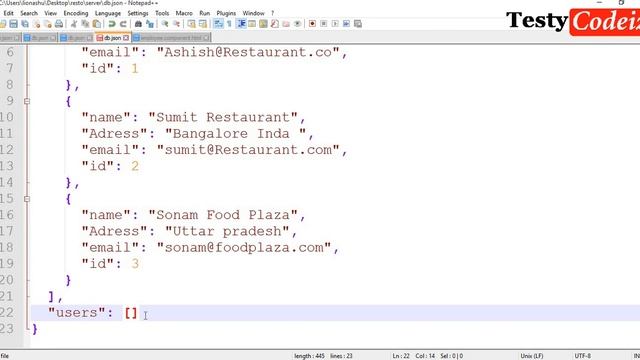Viewport: 640px width, 360px height.
Task: Click the Close document toolbar icon
Action: pos(36,24)
